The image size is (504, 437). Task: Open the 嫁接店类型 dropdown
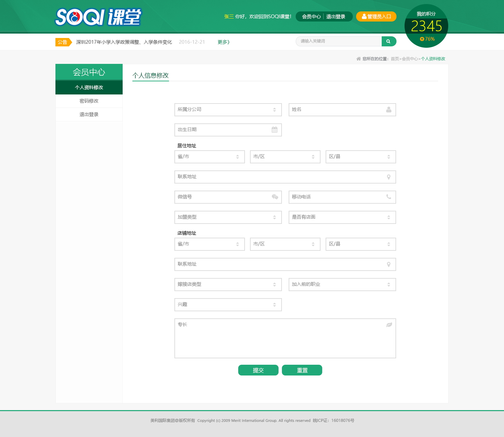(x=228, y=284)
